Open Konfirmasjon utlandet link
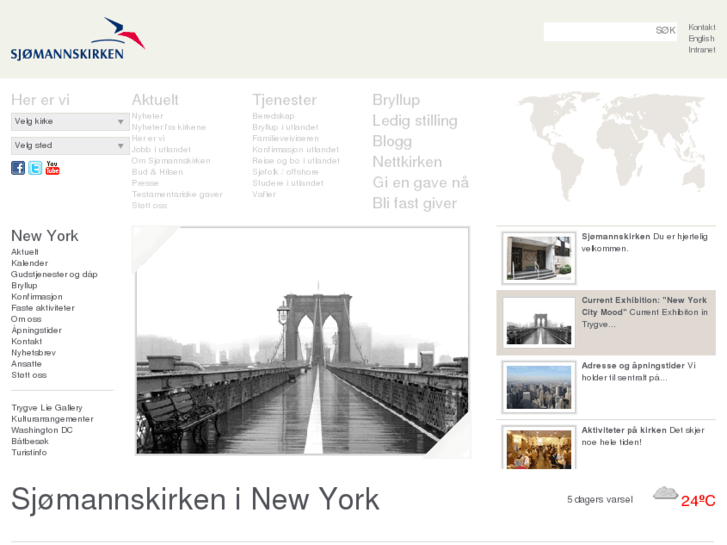 [295, 149]
